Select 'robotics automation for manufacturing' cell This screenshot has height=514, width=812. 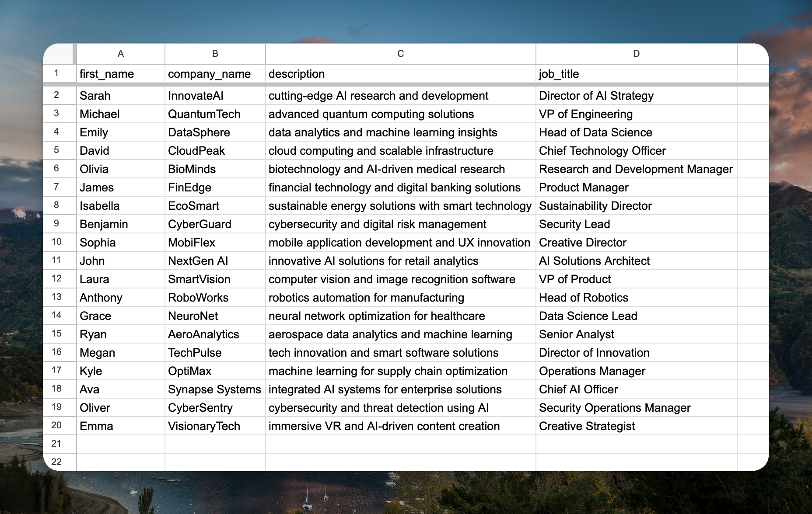click(x=401, y=297)
